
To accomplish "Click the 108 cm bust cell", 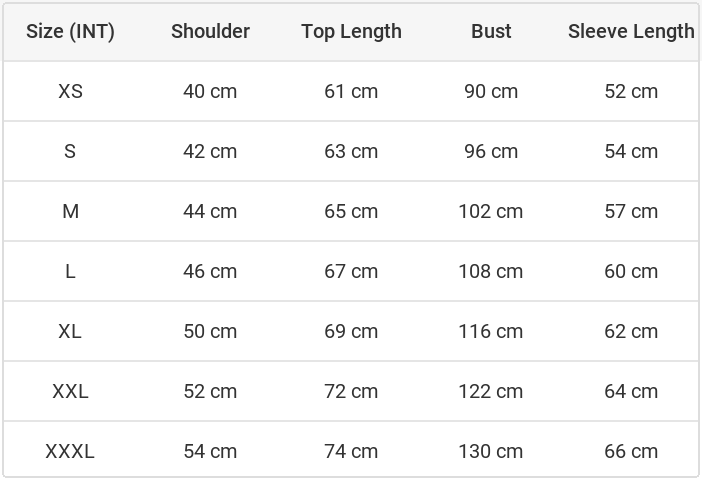I will tap(491, 271).
